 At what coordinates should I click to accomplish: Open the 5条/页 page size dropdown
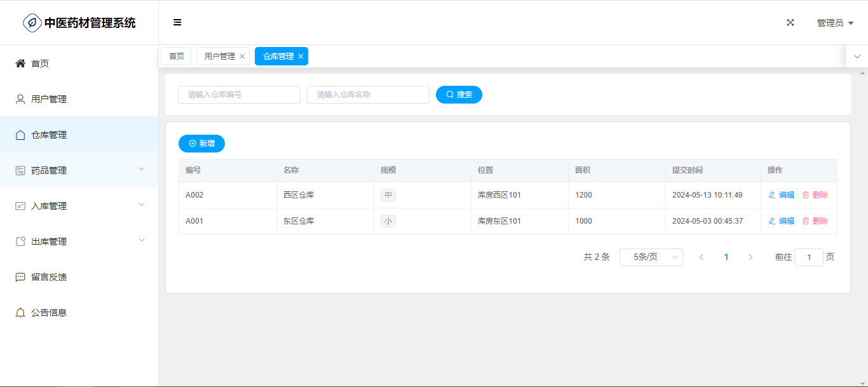click(x=651, y=257)
